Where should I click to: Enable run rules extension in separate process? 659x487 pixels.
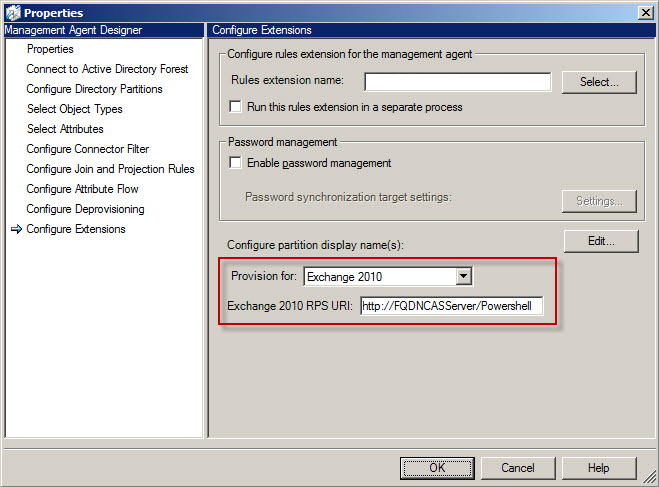(236, 107)
